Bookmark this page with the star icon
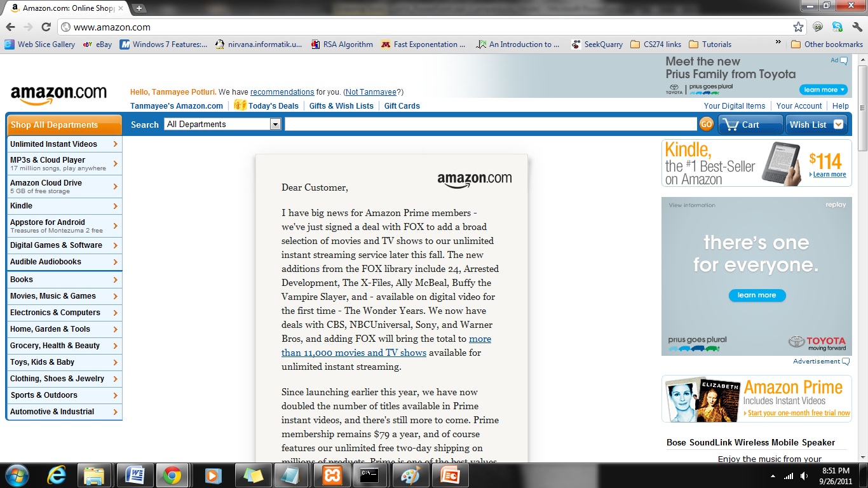The width and height of the screenshot is (868, 488). tap(798, 27)
